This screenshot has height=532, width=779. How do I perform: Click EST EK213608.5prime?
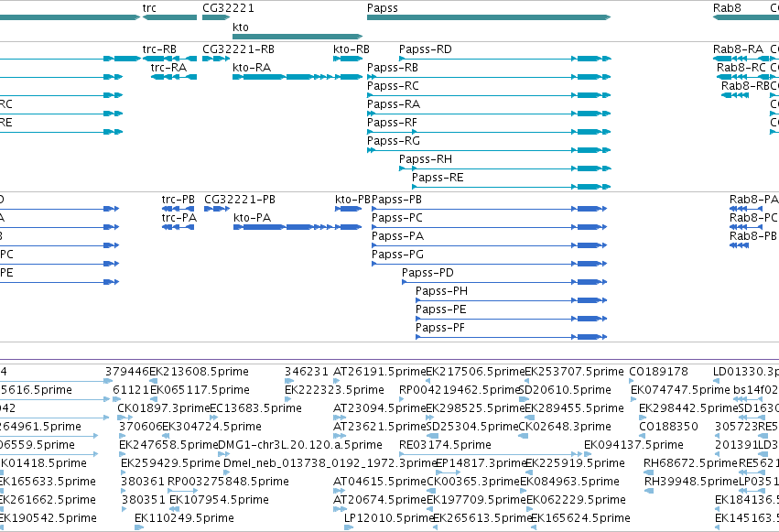coord(153,381)
